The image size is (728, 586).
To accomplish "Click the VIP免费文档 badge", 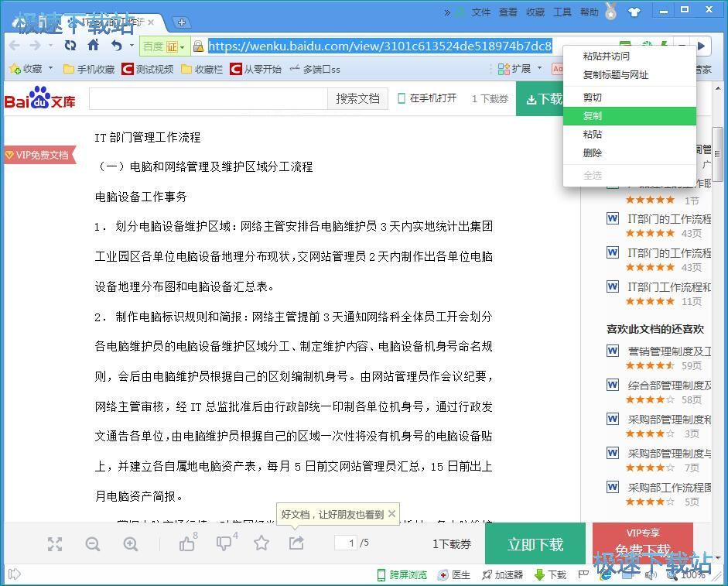I will (x=39, y=155).
